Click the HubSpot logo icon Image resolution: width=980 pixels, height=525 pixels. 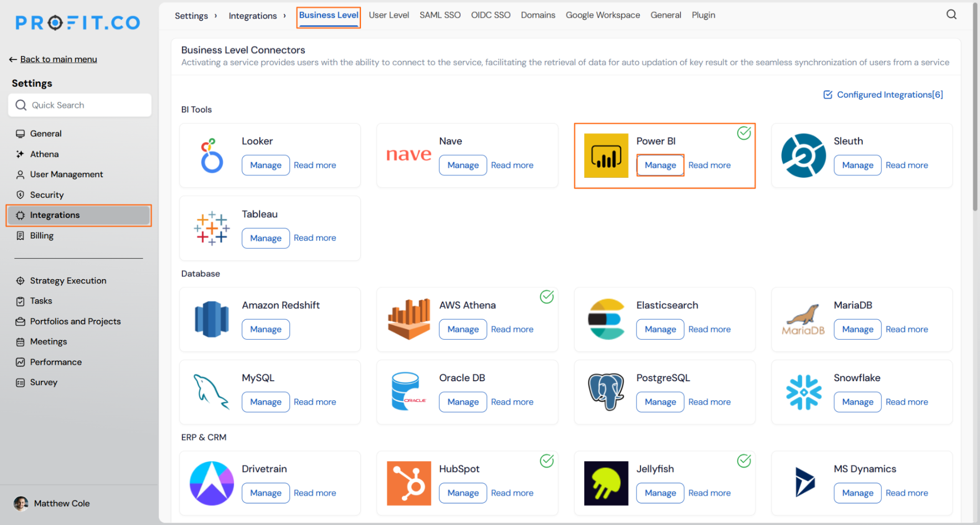click(x=409, y=483)
